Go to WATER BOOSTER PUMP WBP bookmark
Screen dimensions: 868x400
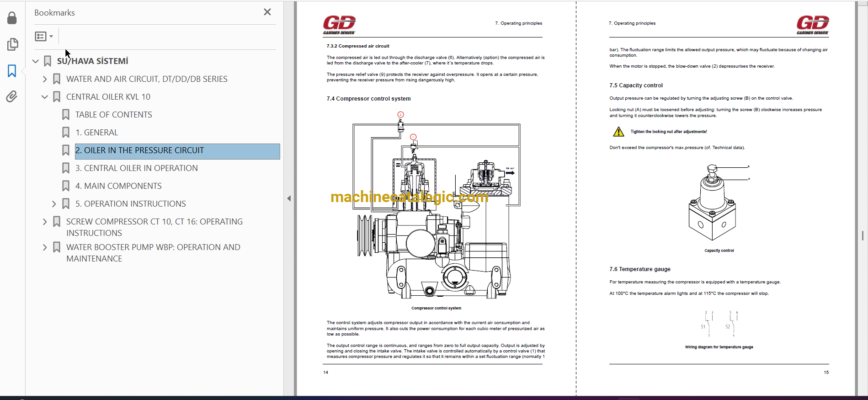click(x=153, y=253)
